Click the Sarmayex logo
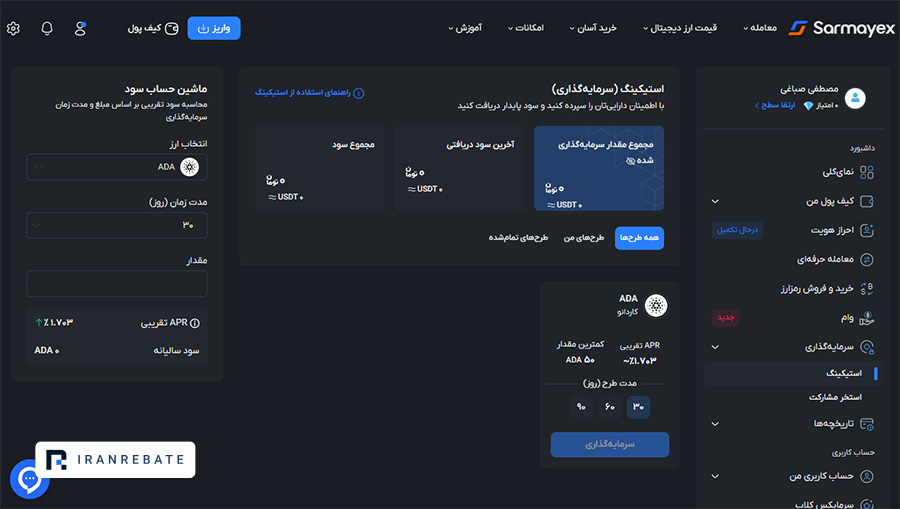 [841, 28]
